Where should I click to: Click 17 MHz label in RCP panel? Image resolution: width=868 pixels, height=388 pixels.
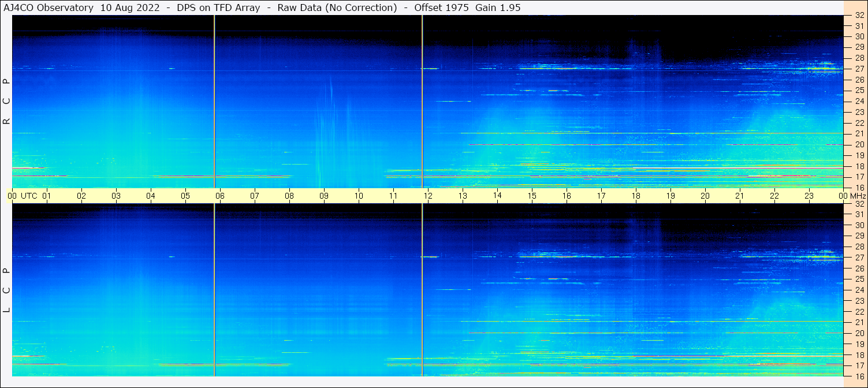click(x=859, y=177)
